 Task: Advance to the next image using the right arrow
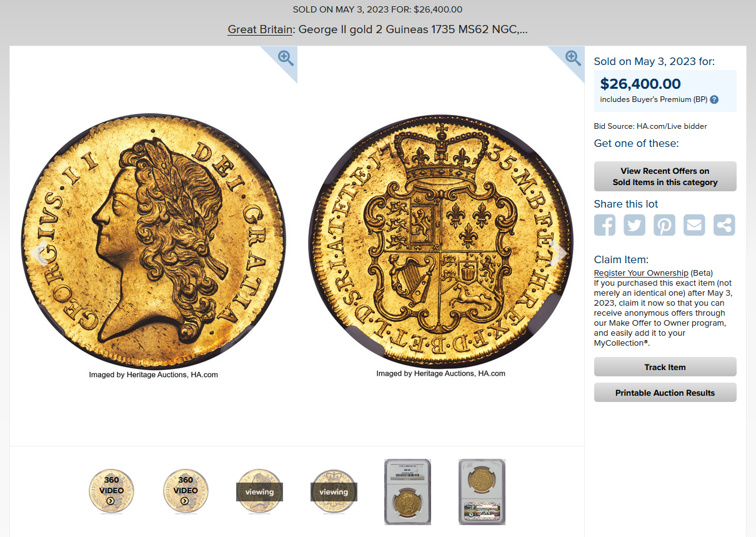560,253
